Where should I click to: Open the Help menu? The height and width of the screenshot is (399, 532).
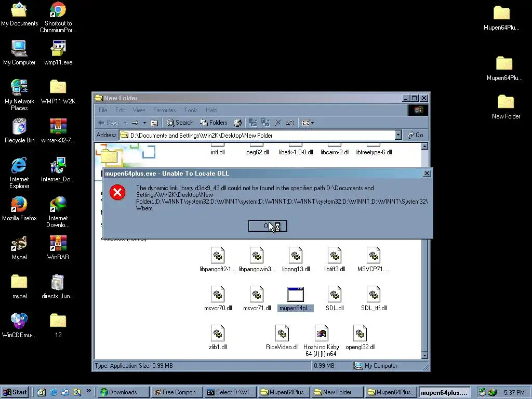click(x=211, y=110)
